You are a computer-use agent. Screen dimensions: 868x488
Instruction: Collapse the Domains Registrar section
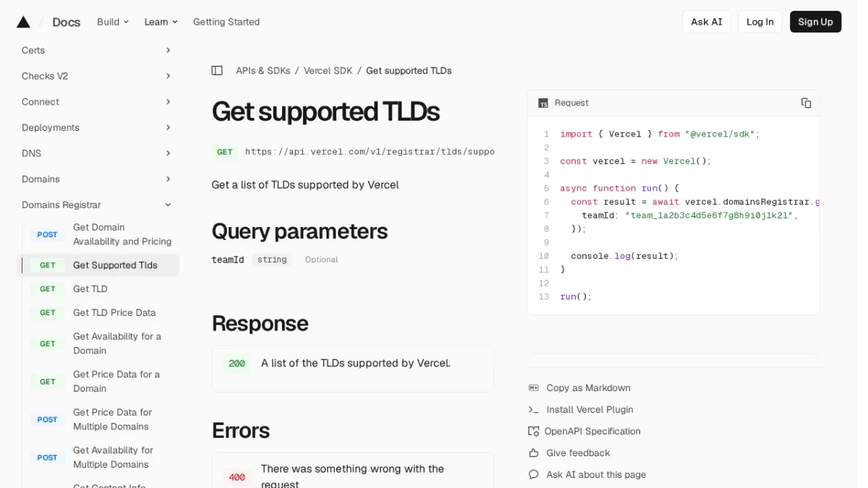coord(97,205)
